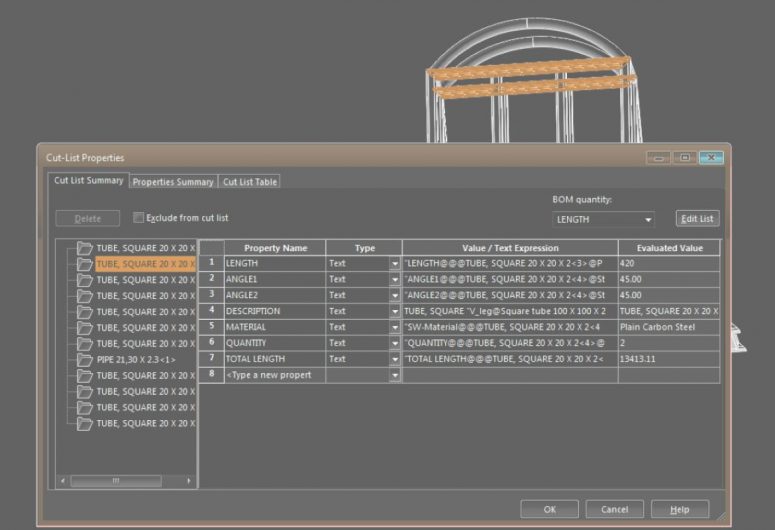Viewport: 775px width, 530px height.
Task: Click the folder icon beside PIPE 21,30 X 2.3<1>
Action: click(x=85, y=360)
